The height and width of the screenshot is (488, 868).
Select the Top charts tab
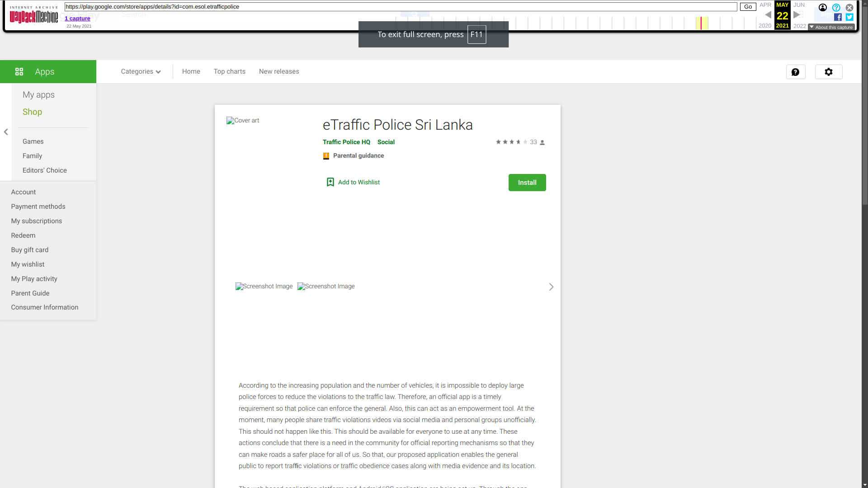tap(230, 71)
